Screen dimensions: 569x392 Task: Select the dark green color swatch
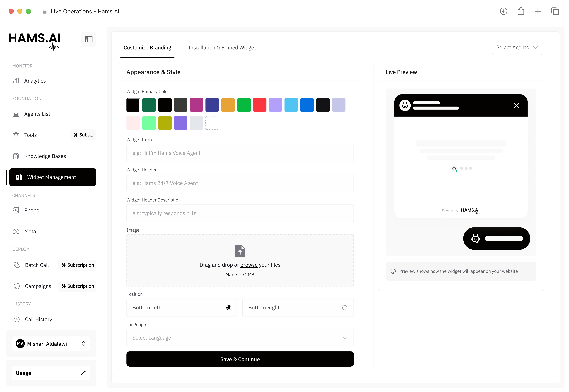click(x=149, y=105)
